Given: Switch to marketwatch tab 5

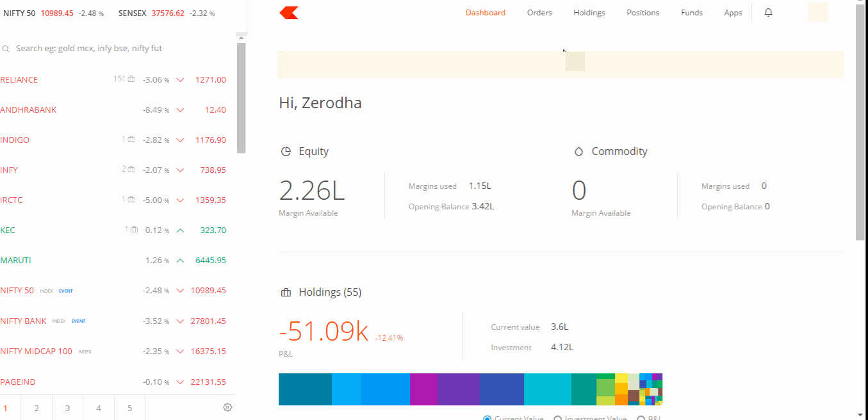Looking at the screenshot, I should (x=129, y=408).
